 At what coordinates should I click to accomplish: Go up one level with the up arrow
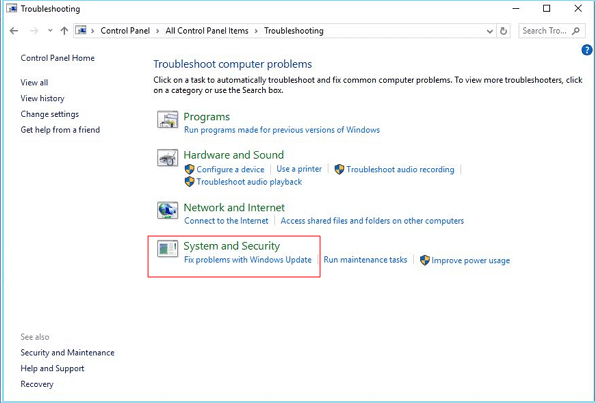pyautogui.click(x=64, y=31)
